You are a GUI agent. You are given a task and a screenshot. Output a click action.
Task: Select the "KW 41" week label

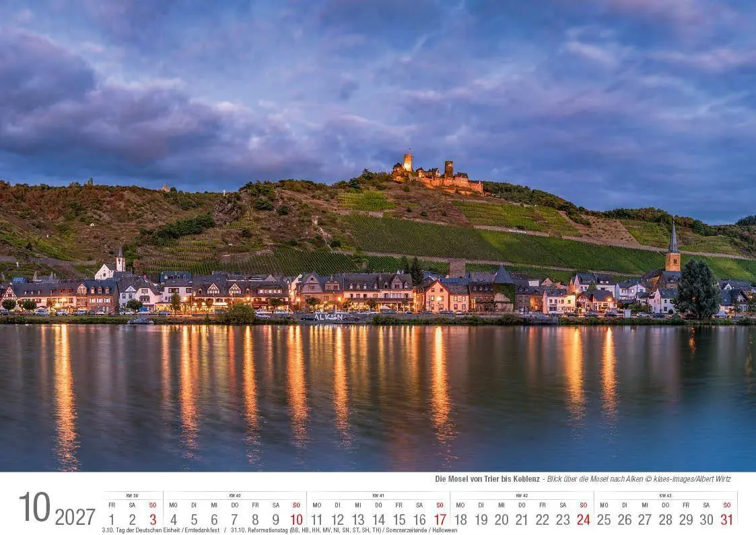tap(378, 495)
